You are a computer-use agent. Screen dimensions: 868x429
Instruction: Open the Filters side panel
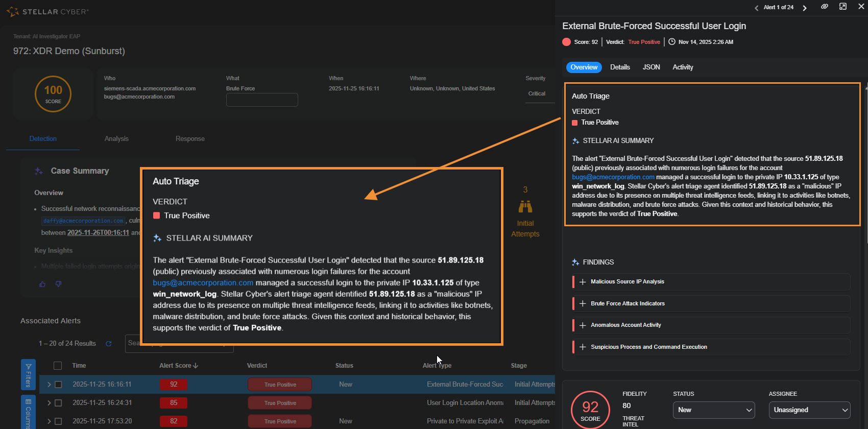(x=28, y=374)
